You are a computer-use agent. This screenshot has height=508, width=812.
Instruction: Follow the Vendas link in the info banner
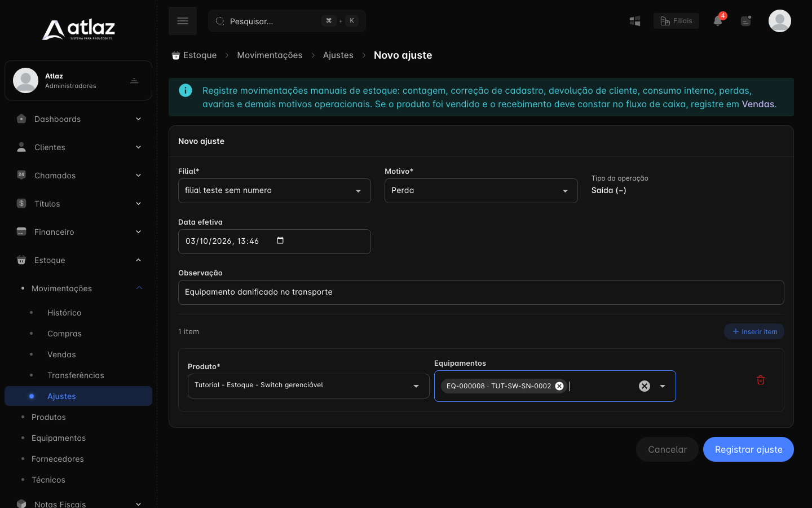[758, 104]
